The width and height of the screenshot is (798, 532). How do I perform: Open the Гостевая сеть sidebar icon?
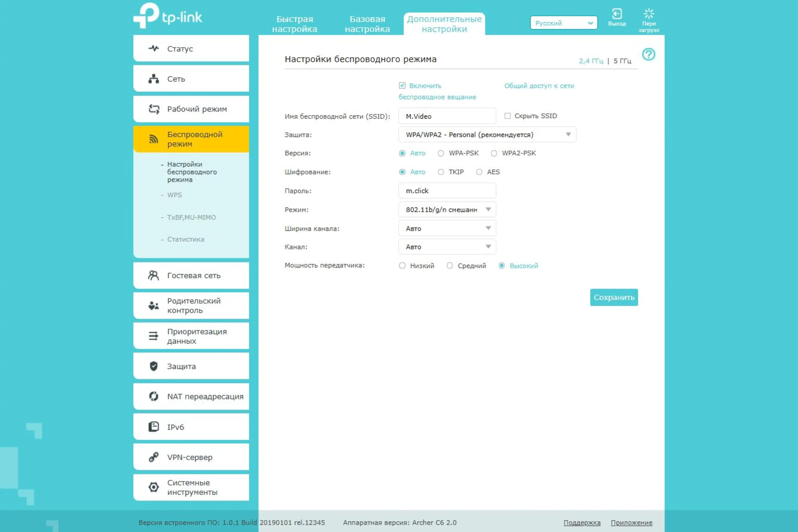tap(154, 276)
